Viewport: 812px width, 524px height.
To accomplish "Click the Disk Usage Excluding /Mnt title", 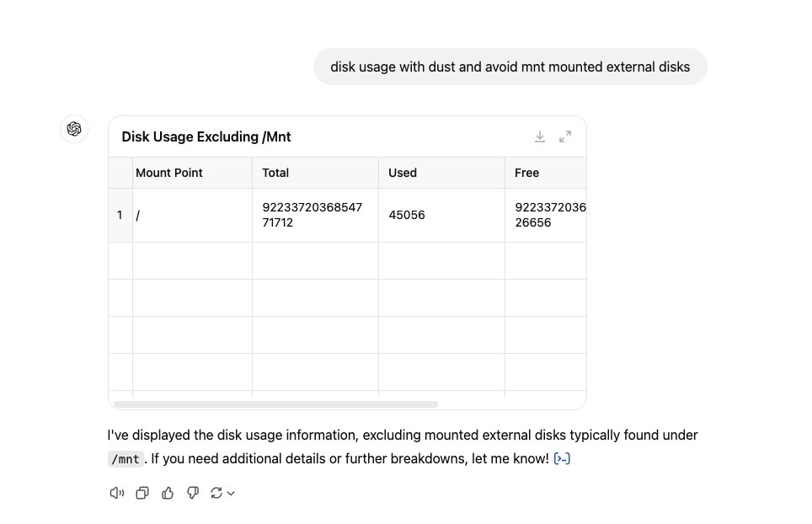I will 206,136.
